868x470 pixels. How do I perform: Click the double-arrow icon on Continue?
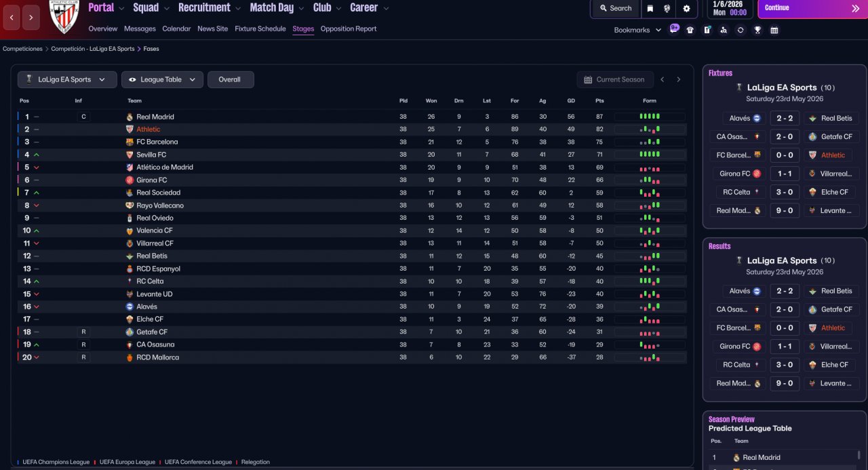pyautogui.click(x=856, y=8)
